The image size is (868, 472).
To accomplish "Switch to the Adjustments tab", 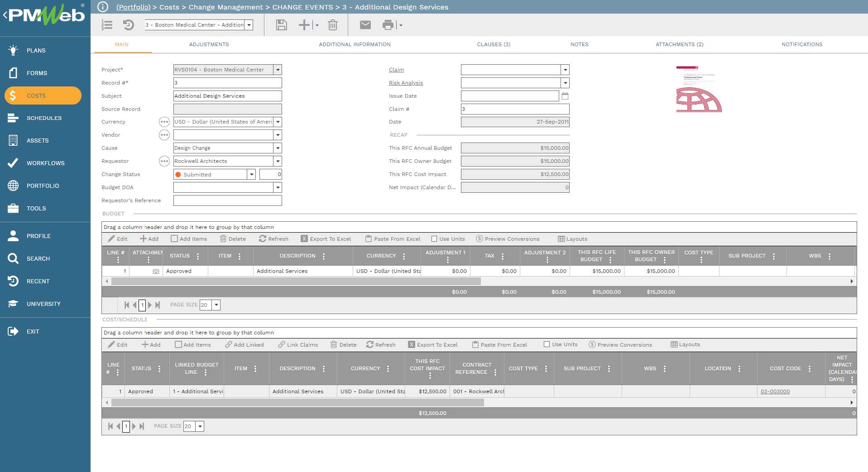I will point(209,44).
